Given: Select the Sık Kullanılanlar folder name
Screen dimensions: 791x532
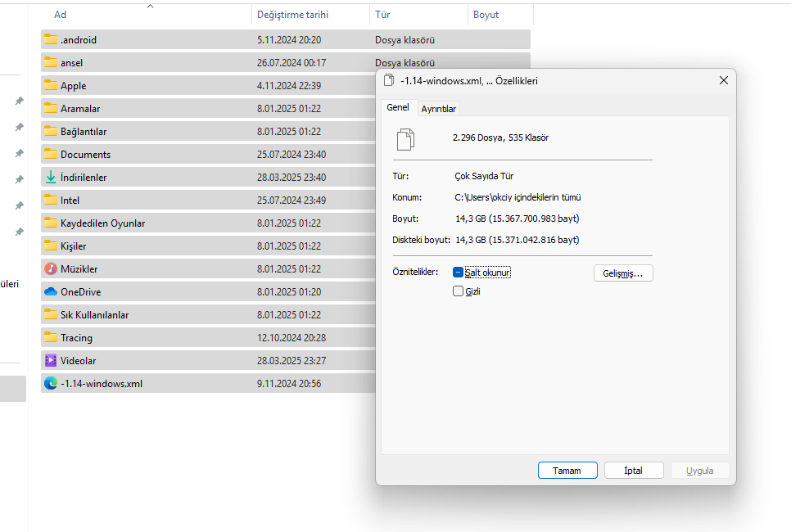Looking at the screenshot, I should (x=94, y=315).
